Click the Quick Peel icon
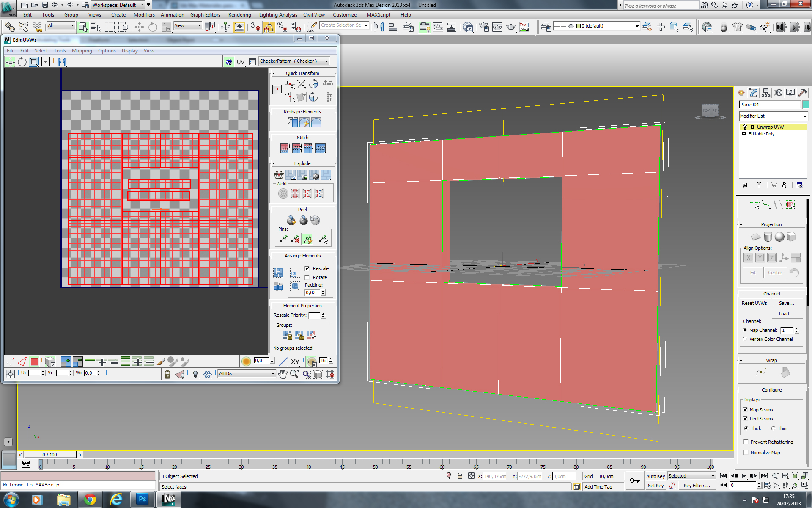This screenshot has height=508, width=812. (x=291, y=220)
